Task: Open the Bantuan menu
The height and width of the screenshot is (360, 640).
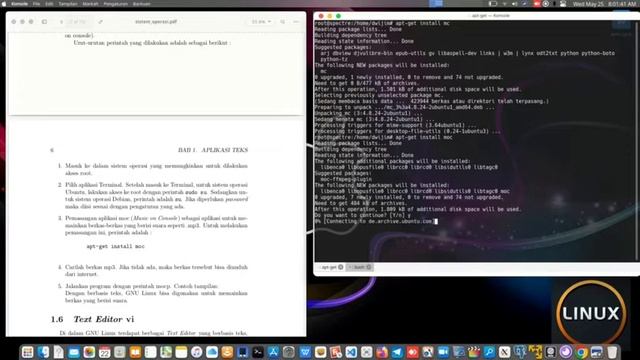Action: tap(142, 4)
